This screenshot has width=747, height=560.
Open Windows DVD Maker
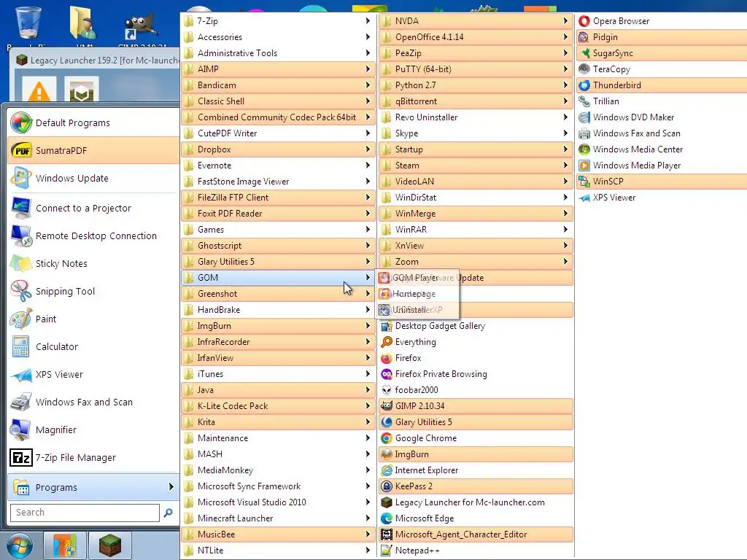pyautogui.click(x=661, y=117)
